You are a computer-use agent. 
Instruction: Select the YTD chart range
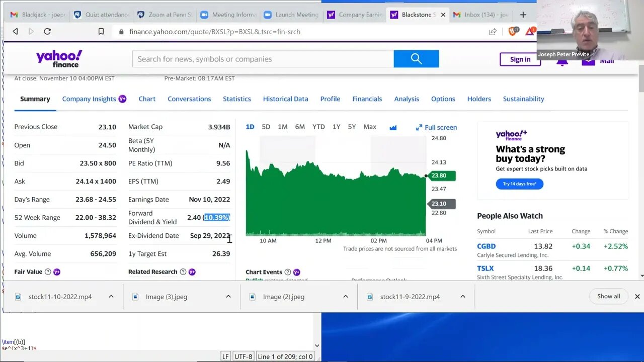(318, 127)
